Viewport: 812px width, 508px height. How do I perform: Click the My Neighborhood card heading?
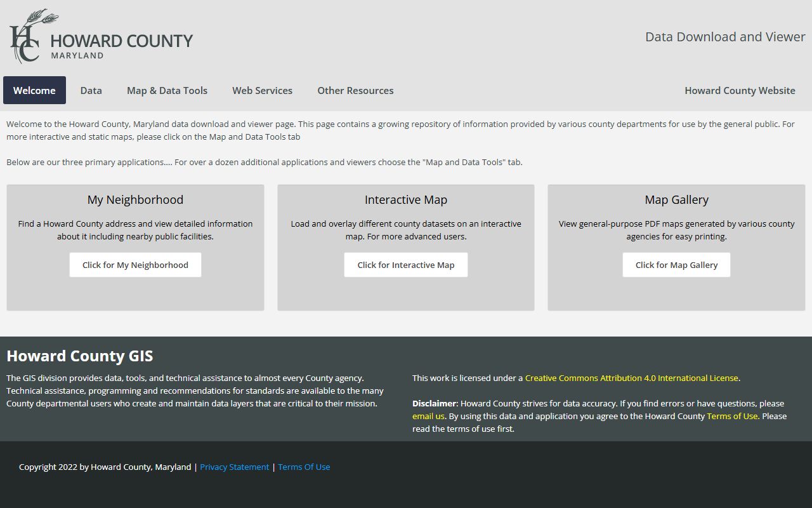[135, 199]
